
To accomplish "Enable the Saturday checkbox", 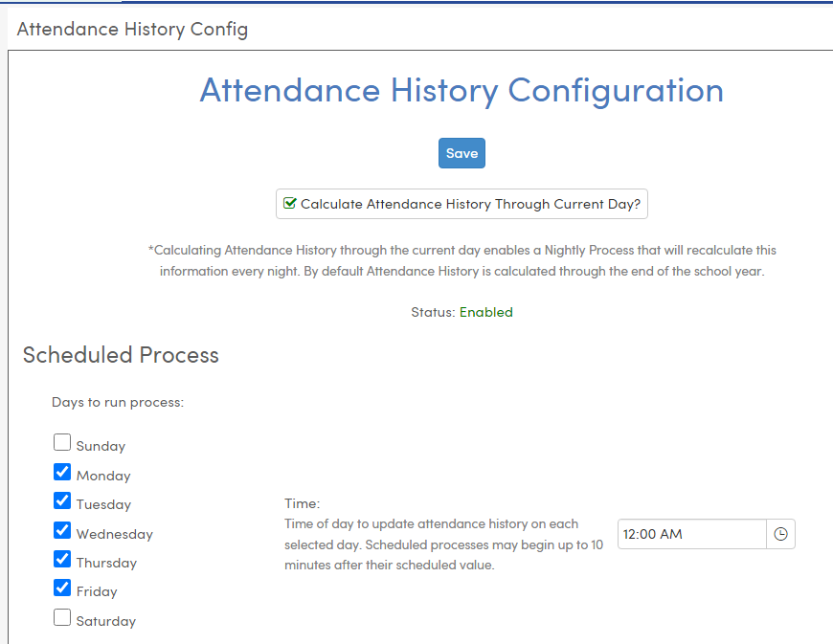I will coord(62,616).
